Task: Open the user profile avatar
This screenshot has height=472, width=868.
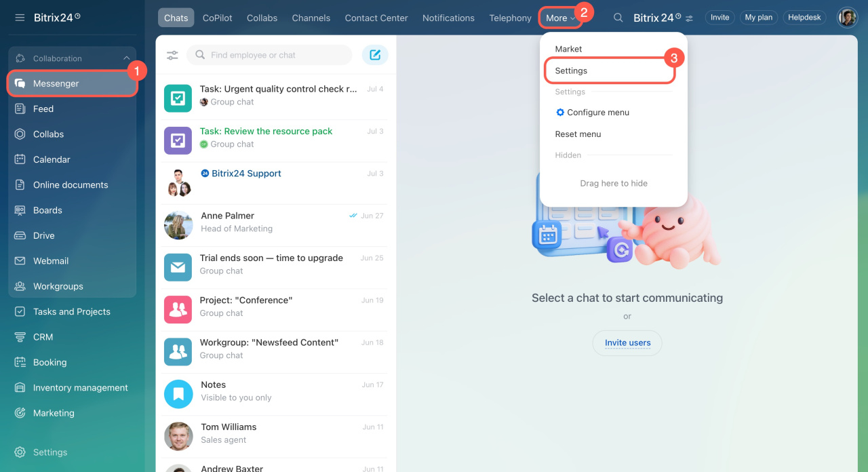Action: (x=847, y=18)
